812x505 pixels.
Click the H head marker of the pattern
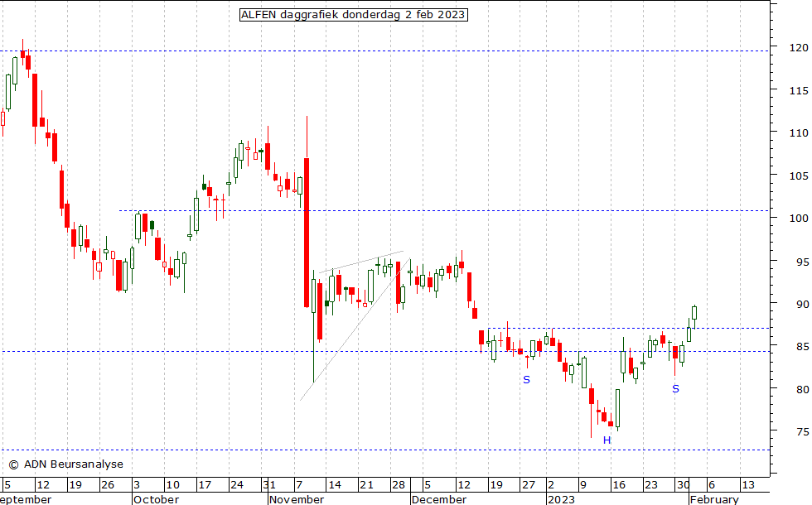click(607, 440)
